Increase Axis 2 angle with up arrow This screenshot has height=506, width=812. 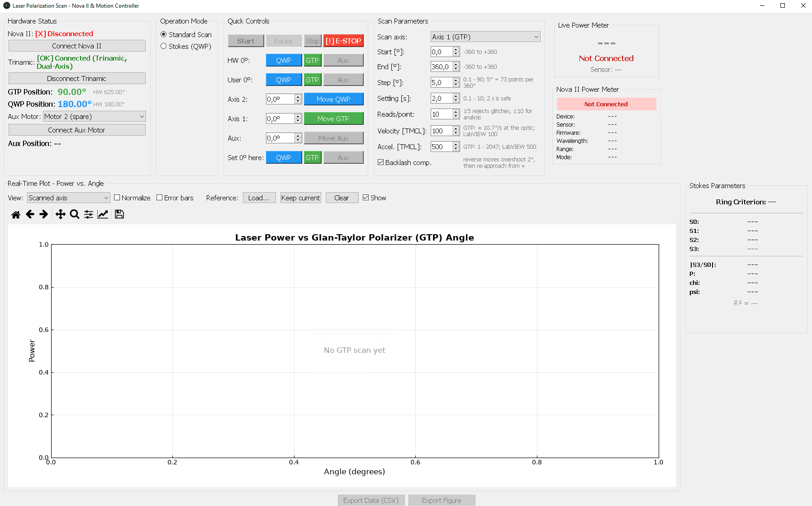[x=298, y=97]
